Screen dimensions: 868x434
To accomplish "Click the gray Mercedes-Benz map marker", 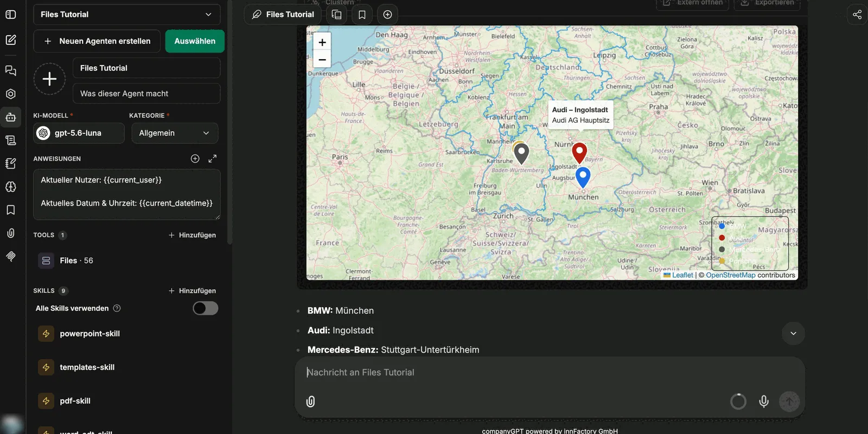I will coord(521,154).
